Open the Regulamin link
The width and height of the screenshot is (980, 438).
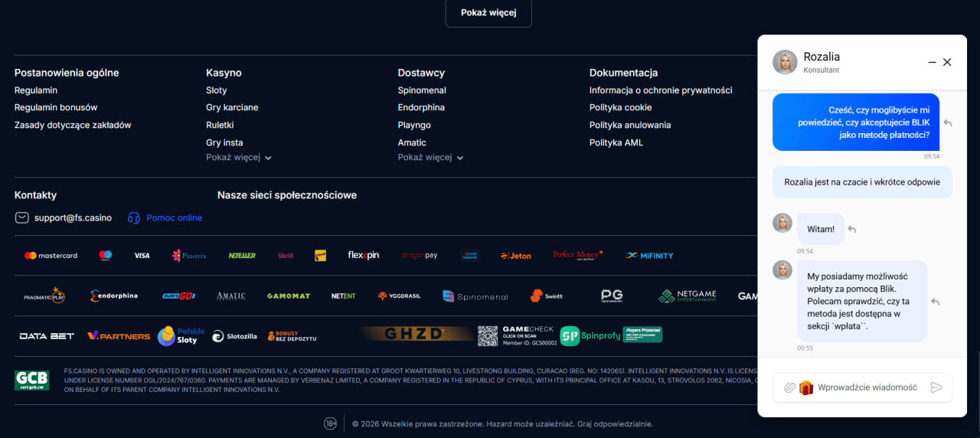(x=36, y=90)
